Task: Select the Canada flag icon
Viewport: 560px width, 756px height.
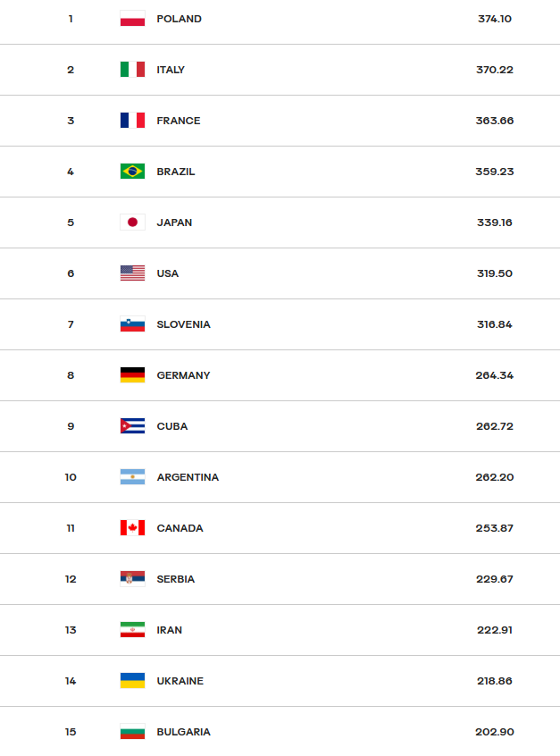Action: click(x=132, y=528)
